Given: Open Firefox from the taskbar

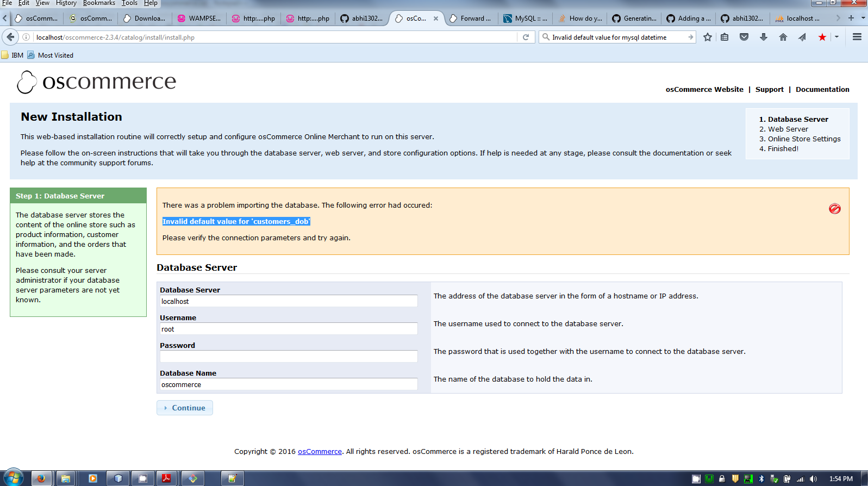Looking at the screenshot, I should [41, 478].
